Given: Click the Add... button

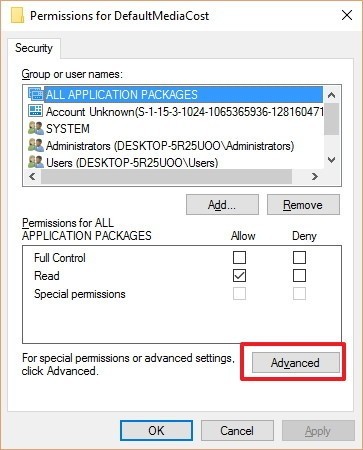Looking at the screenshot, I should click(x=222, y=205).
